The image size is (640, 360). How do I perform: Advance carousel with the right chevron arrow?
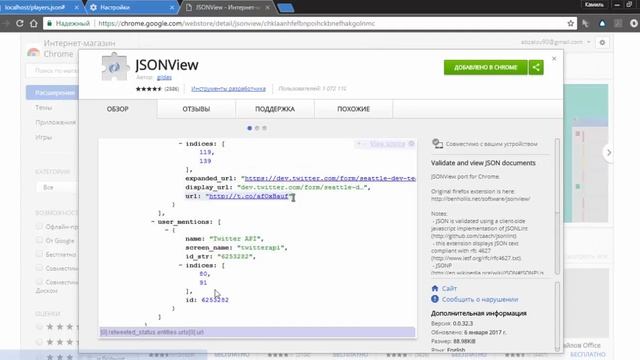(609, 153)
